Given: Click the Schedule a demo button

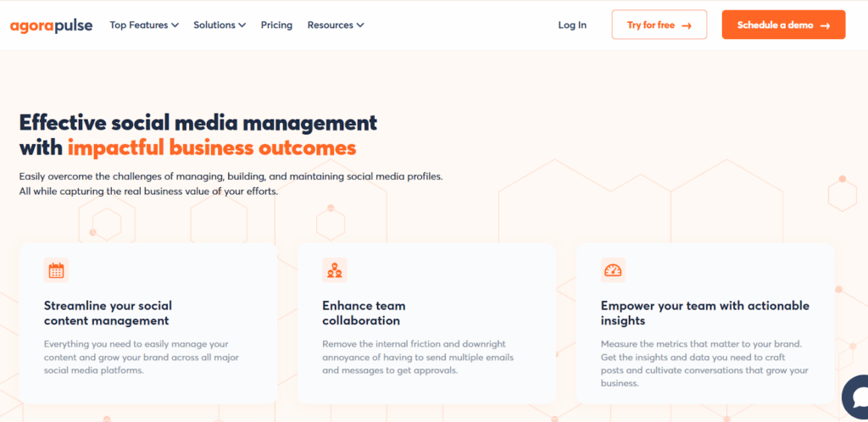Looking at the screenshot, I should coord(783,25).
